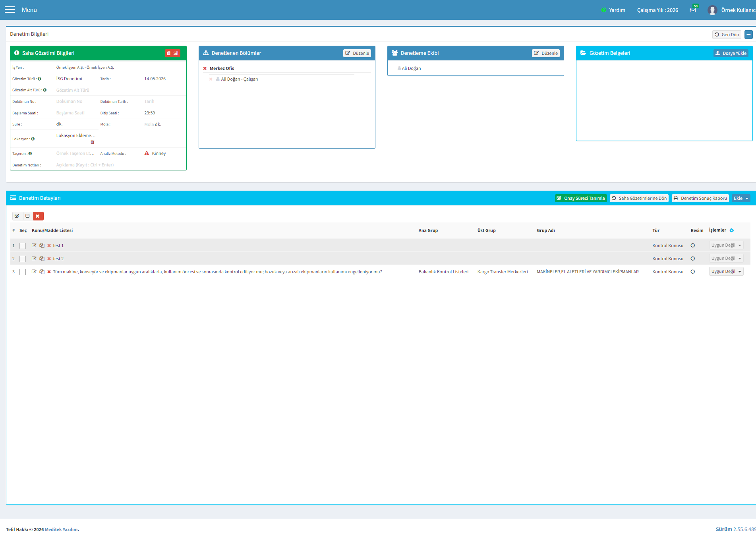The image size is (756, 539).
Task: Click Lokasyon Ekleme text
Action: [76, 135]
